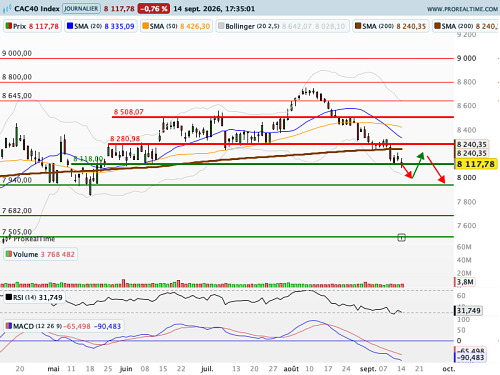Viewport: 500px width, 375px height.
Task: Click the 9 000 value on price axis
Action: [x=467, y=58]
